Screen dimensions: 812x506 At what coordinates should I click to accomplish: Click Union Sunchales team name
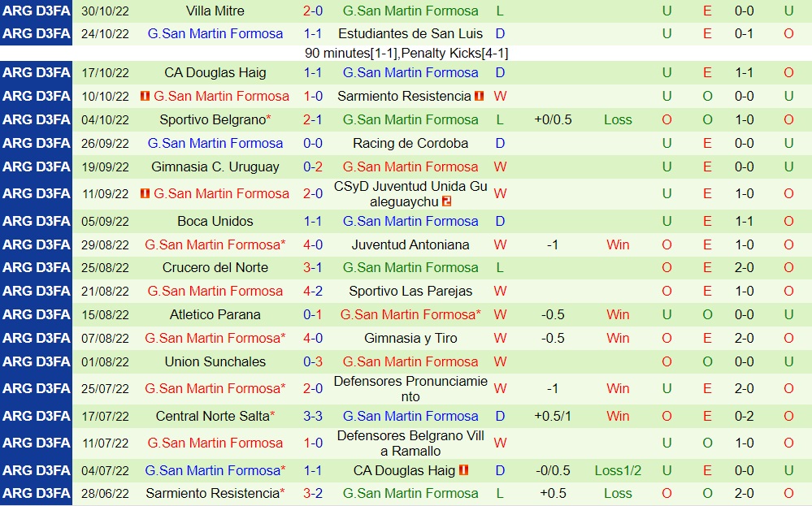215,361
